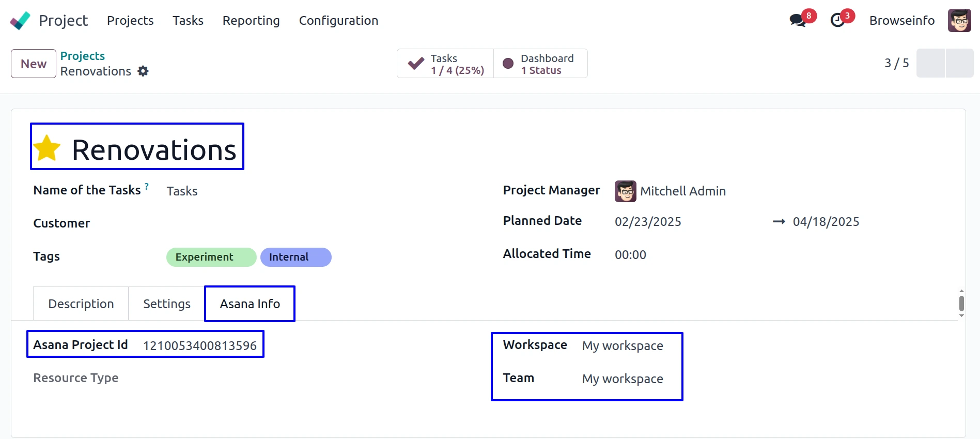Click the New button
Image resolution: width=980 pixels, height=439 pixels.
point(34,64)
